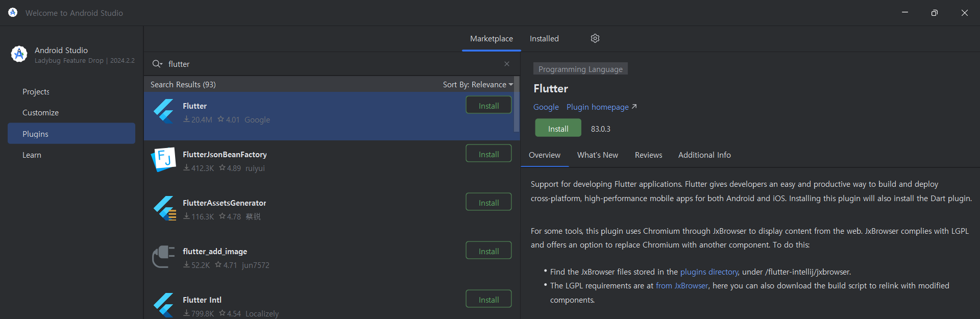Restore down the Android Studio window

point(935,13)
